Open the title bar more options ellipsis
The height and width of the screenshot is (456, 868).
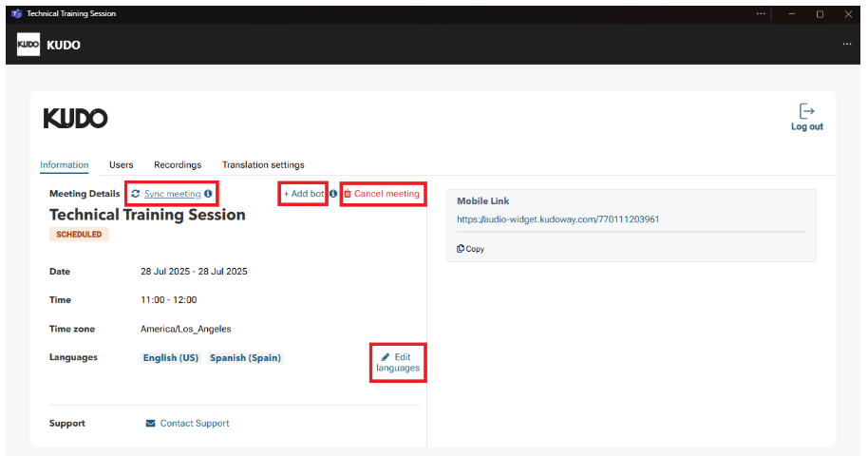point(761,14)
